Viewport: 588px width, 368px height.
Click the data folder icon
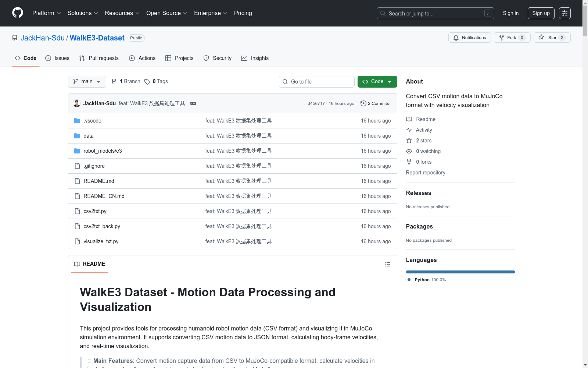click(77, 136)
